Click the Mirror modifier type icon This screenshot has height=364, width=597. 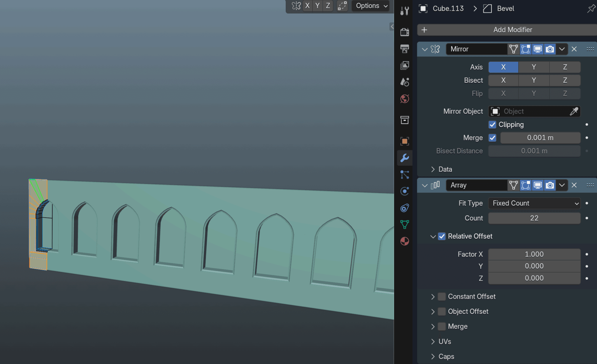(435, 49)
